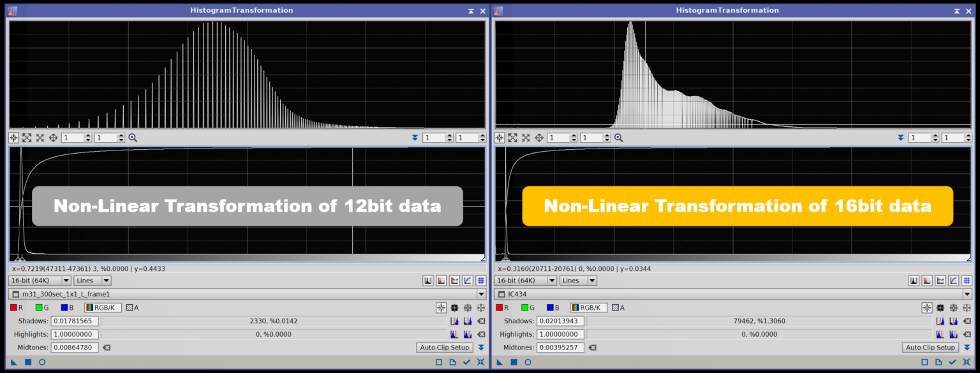
Task: Click Track View checkmark in the IC434 window
Action: pyautogui.click(x=953, y=362)
